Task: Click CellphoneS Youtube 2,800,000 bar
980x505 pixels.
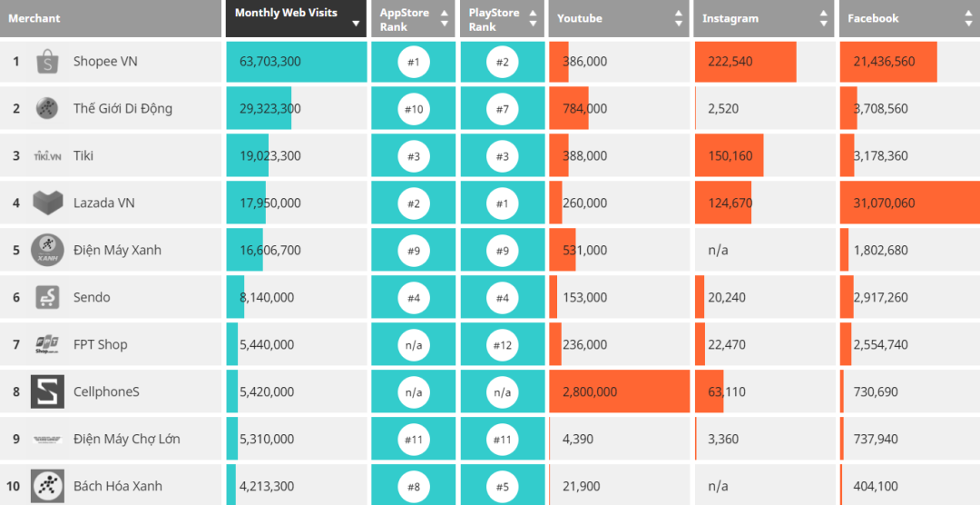Action: (x=619, y=391)
